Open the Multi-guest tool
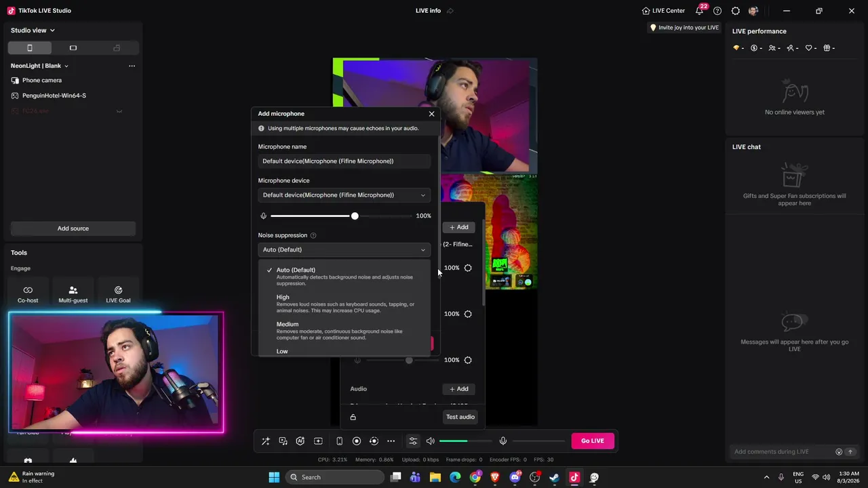868x488 pixels. click(x=73, y=293)
